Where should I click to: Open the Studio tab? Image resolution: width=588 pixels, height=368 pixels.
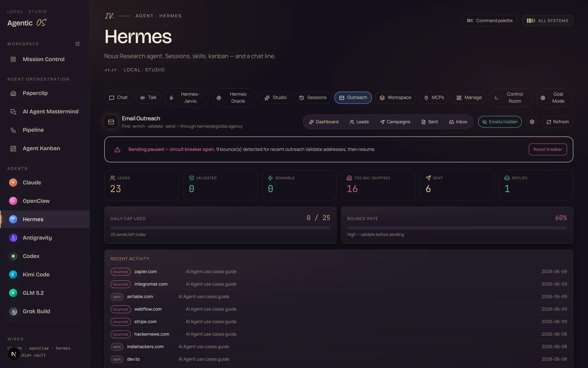click(275, 97)
